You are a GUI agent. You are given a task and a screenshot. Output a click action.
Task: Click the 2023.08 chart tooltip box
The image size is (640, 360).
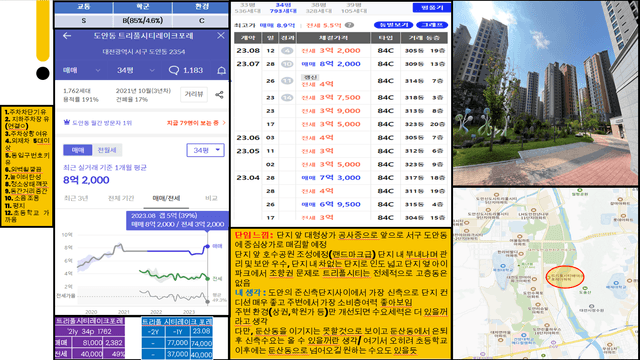[x=178, y=220]
